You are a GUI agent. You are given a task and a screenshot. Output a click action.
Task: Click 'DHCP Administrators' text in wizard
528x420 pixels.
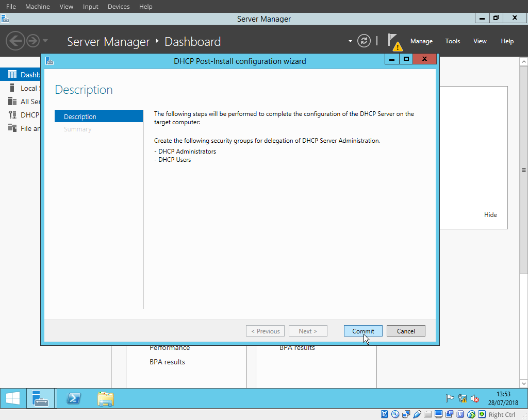click(x=187, y=152)
